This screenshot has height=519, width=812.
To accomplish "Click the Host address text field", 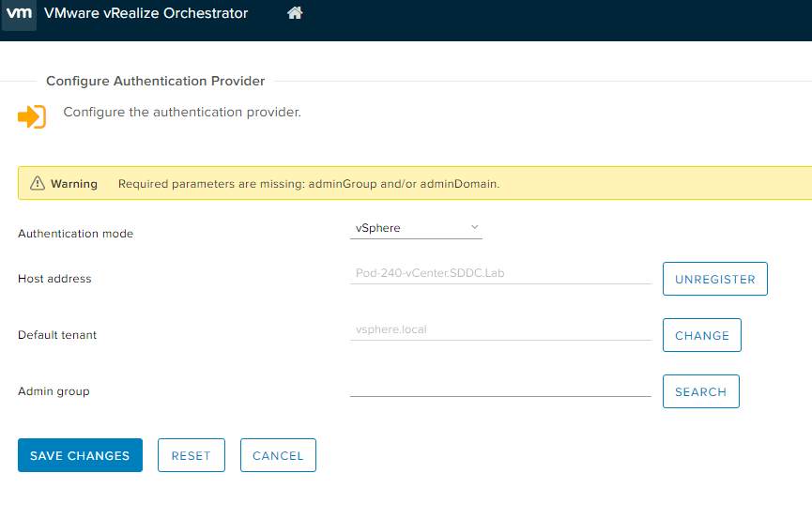I will pyautogui.click(x=499, y=274).
